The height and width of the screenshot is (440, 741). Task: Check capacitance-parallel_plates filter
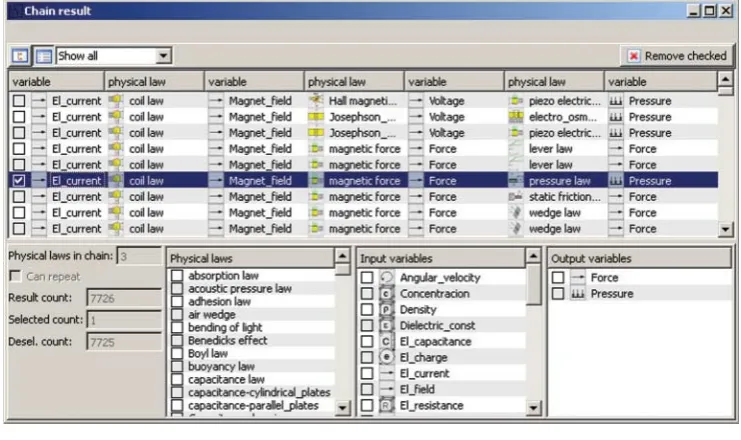177,405
